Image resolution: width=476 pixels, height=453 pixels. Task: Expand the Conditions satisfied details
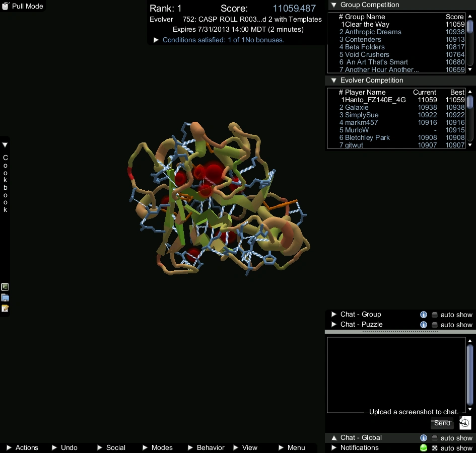156,40
